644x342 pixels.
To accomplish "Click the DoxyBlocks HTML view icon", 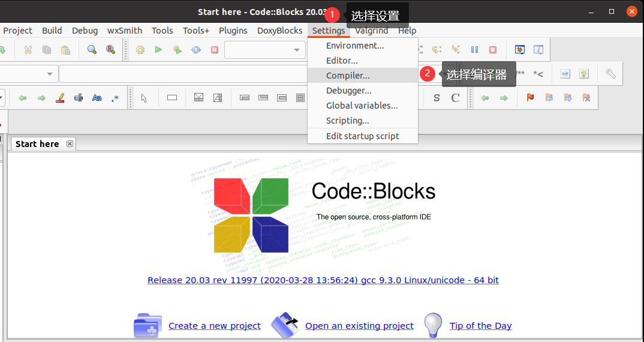I will coord(565,74).
